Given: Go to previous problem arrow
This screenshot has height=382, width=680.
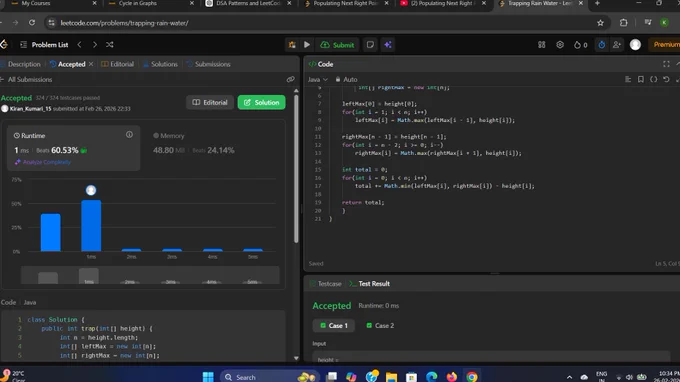Looking at the screenshot, I should click(79, 45).
